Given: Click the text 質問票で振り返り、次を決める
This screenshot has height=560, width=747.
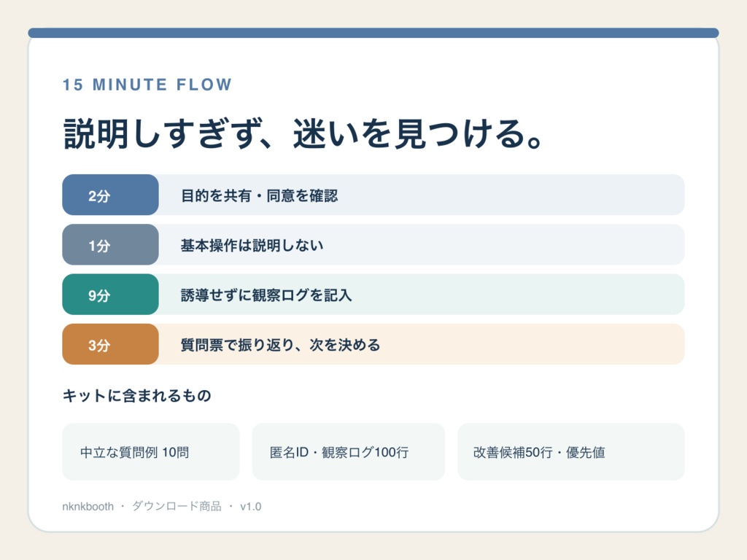Looking at the screenshot, I should [281, 345].
